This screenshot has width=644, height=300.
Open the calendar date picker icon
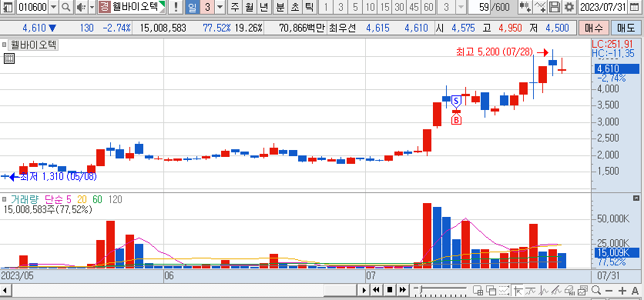point(635,7)
